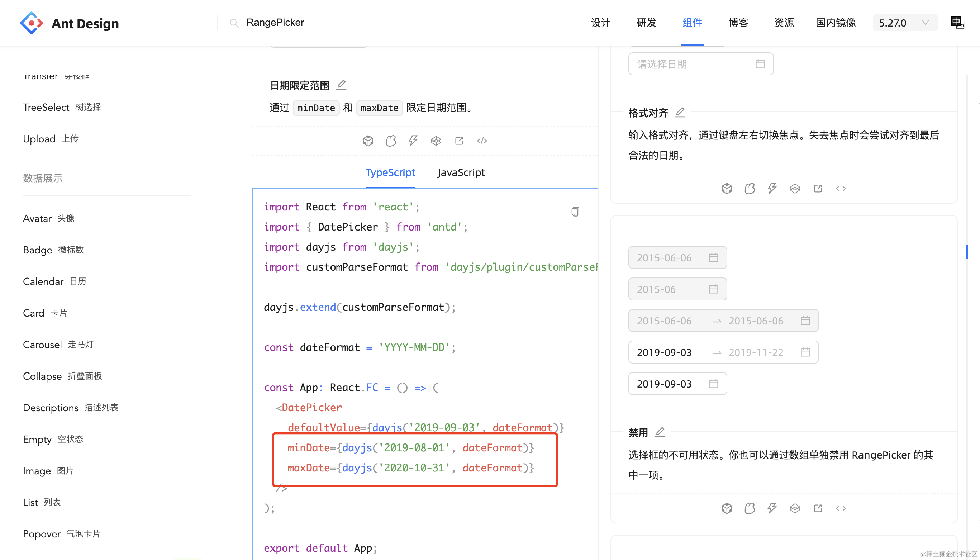Open the date range demo in CodePen
This screenshot has width=980, height=560.
(x=436, y=141)
